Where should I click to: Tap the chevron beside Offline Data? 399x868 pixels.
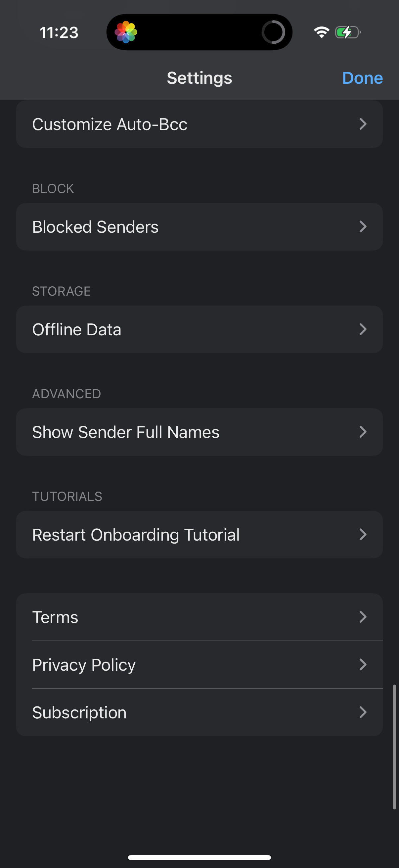pyautogui.click(x=363, y=329)
